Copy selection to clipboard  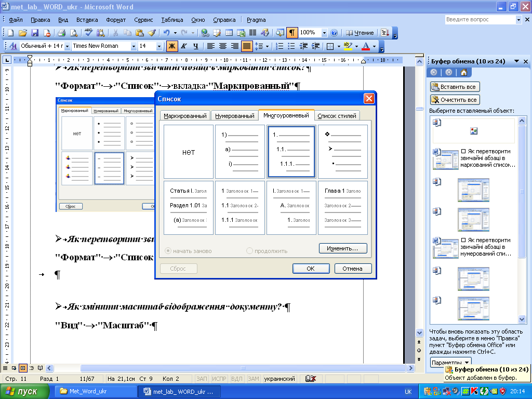[x=127, y=33]
